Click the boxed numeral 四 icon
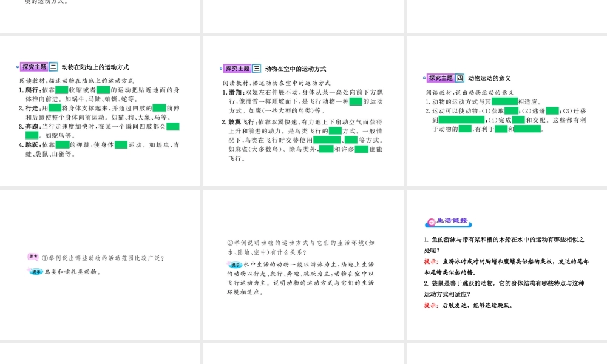This screenshot has width=607, height=364. [459, 78]
